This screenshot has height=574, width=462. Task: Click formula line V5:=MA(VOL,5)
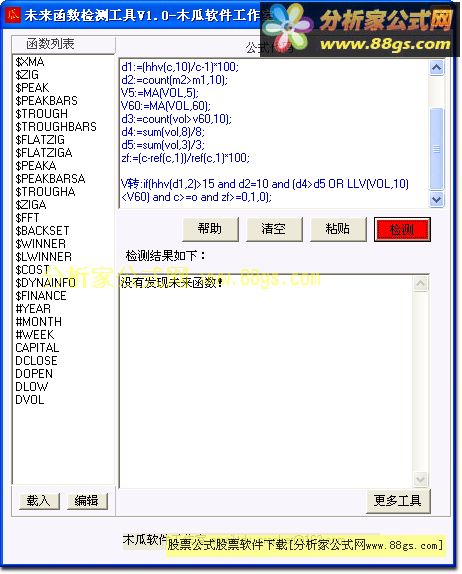(x=160, y=93)
